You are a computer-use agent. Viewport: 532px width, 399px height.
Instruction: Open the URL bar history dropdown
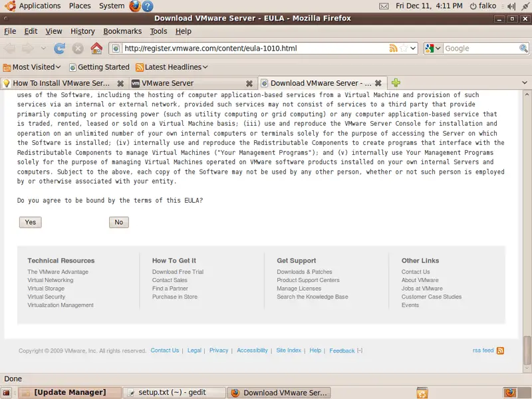pyautogui.click(x=413, y=48)
